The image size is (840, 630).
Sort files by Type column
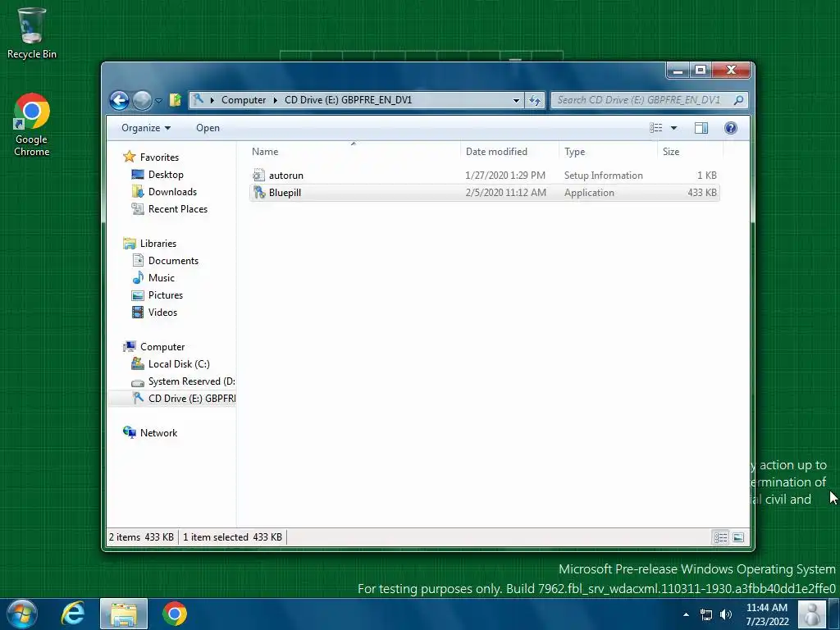click(x=608, y=152)
